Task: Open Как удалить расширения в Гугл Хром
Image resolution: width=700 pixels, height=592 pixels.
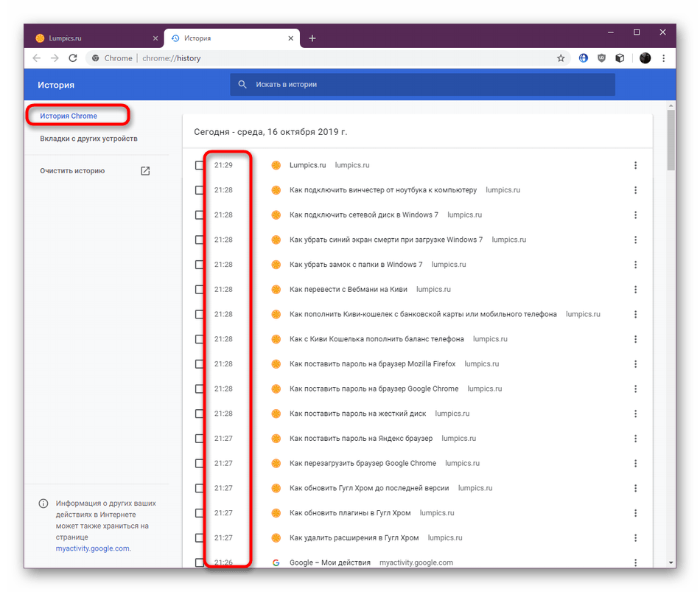Action: click(354, 538)
